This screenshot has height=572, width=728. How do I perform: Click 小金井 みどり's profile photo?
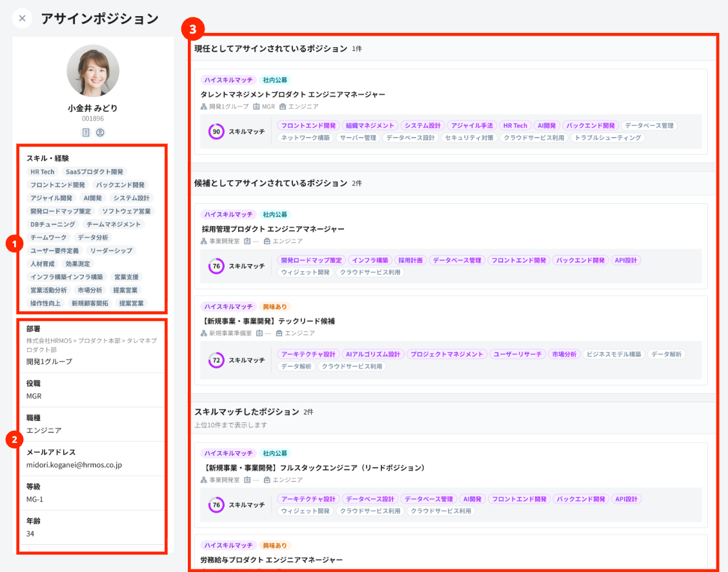(93, 71)
